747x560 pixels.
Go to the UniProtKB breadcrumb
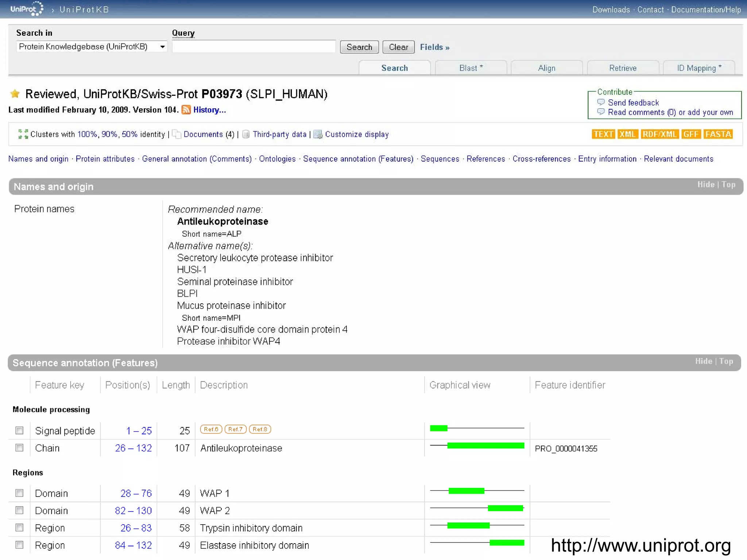tap(84, 9)
